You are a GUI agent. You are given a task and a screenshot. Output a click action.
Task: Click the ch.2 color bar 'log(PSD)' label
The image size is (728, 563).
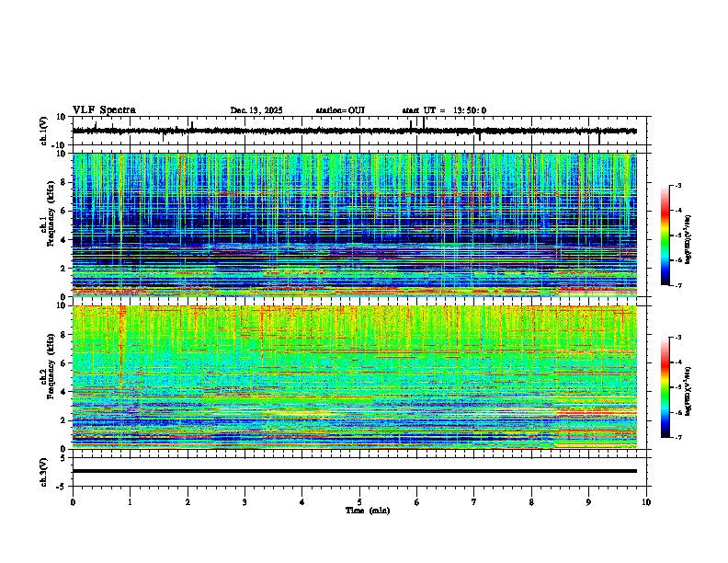click(688, 391)
